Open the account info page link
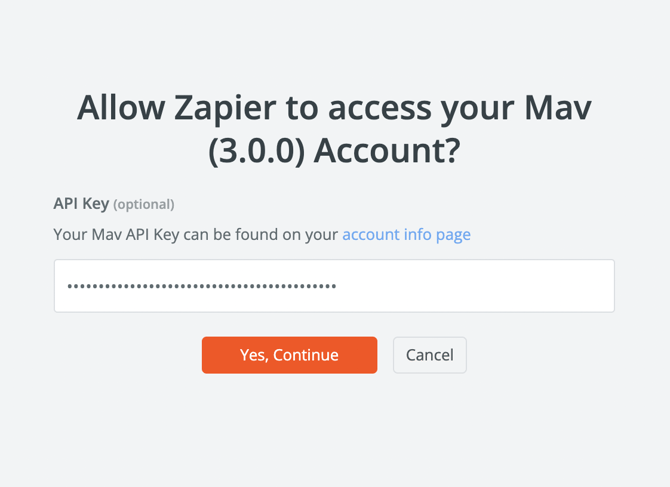Screen dimensions: 670x487 coord(406,235)
